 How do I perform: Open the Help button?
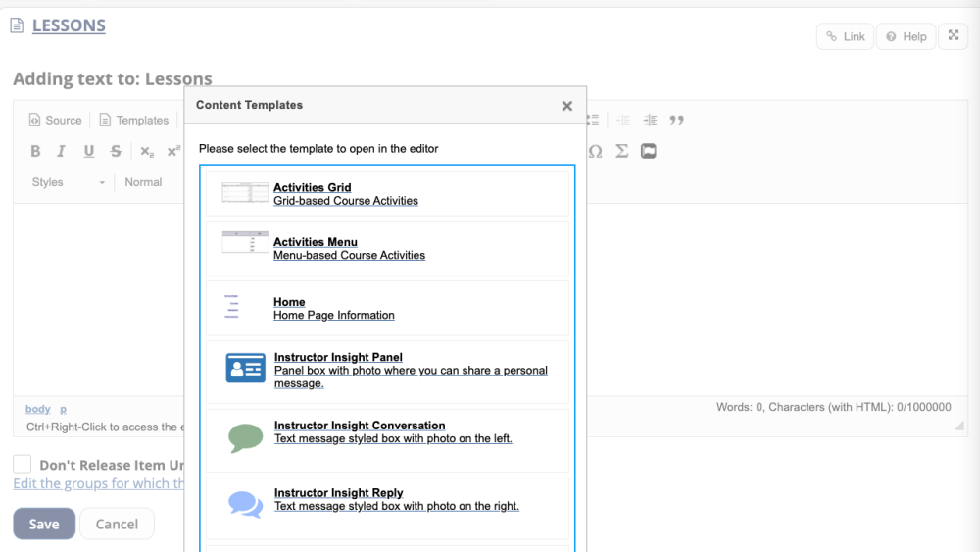[x=906, y=37]
